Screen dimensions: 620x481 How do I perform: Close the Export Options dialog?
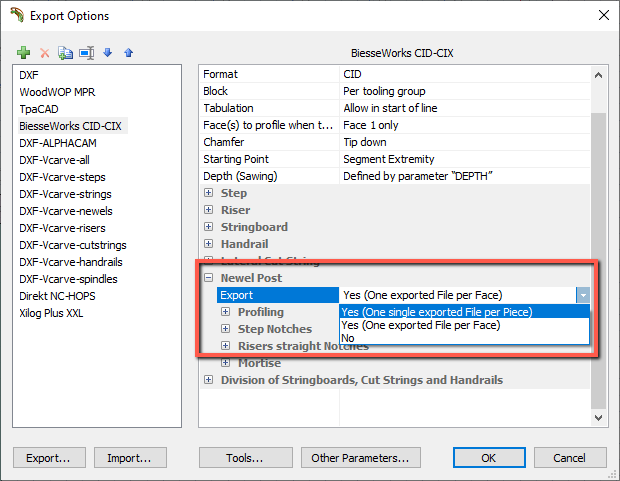pos(603,15)
